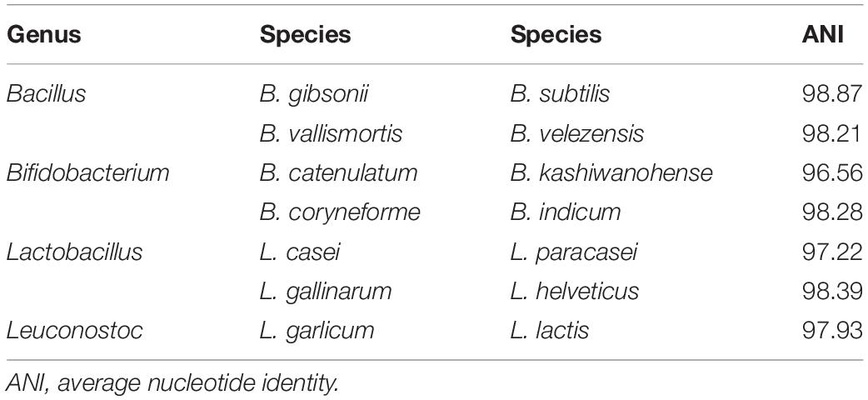Image resolution: width=868 pixels, height=400 pixels.
Task: Select the second Species column header
Action: pos(556,36)
